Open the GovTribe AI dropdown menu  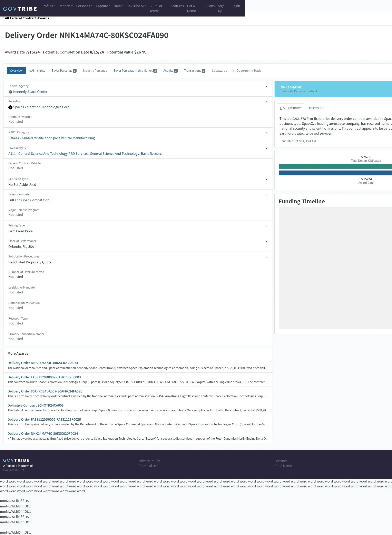tap(136, 6)
